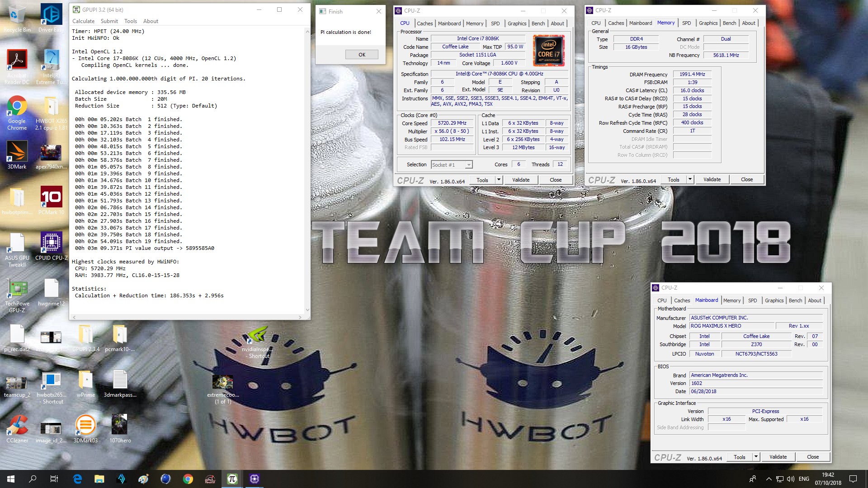Open File Explorer from taskbar

pos(99,479)
